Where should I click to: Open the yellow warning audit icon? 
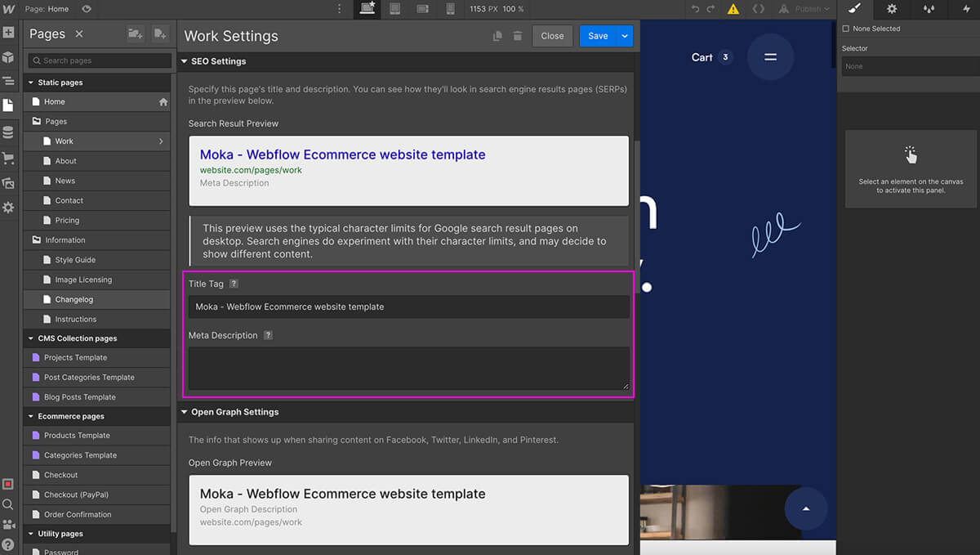(x=733, y=9)
